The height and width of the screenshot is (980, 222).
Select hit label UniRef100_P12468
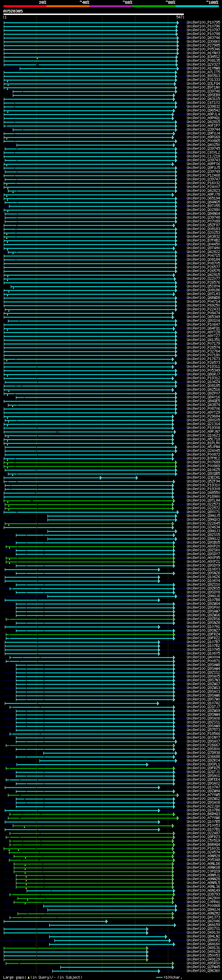coord(203,175)
